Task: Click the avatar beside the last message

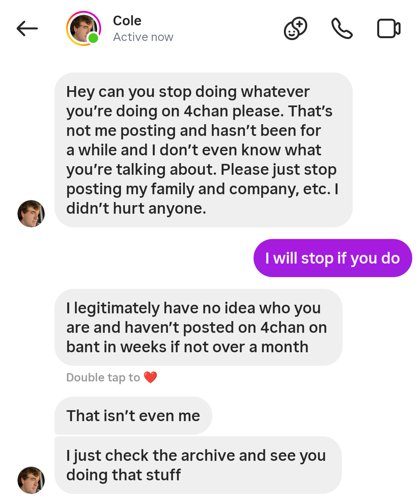Action: click(x=31, y=480)
